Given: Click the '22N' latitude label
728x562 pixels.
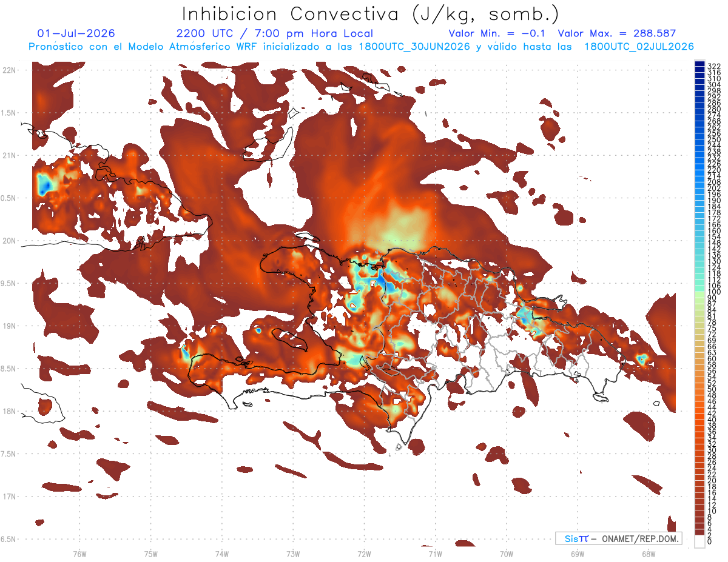Looking at the screenshot, I should (x=8, y=70).
